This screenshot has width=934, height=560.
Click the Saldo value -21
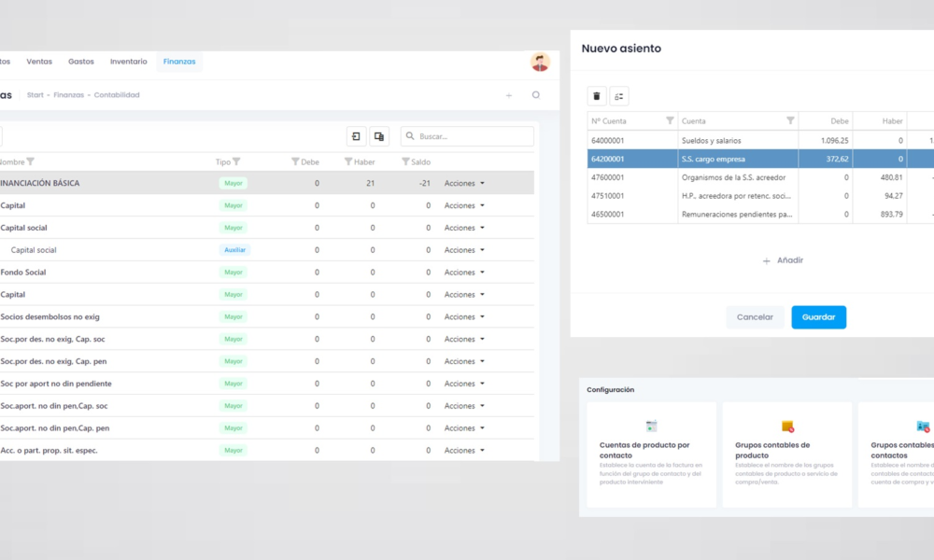click(x=424, y=183)
